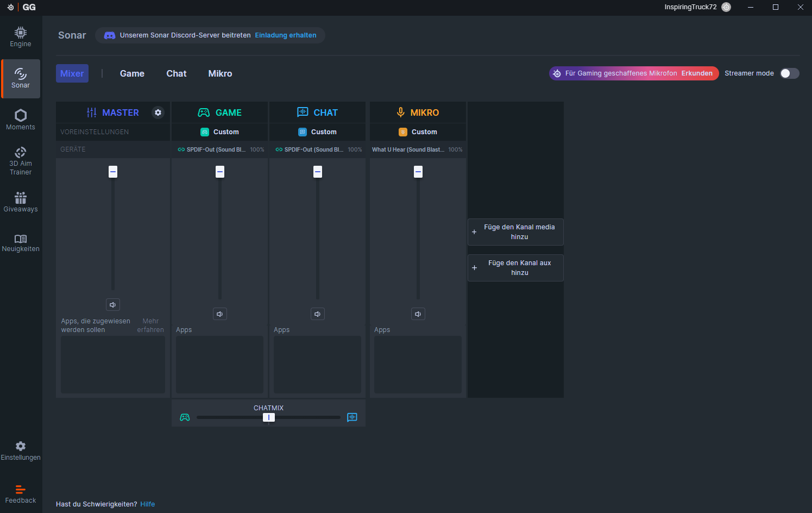This screenshot has height=513, width=812.
Task: Click ChatMix game controller icon
Action: pyautogui.click(x=185, y=417)
